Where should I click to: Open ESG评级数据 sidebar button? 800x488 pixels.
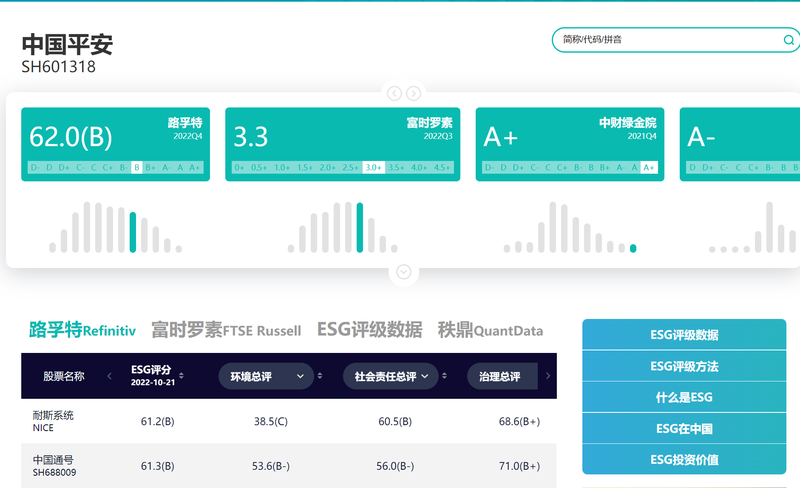click(x=684, y=335)
